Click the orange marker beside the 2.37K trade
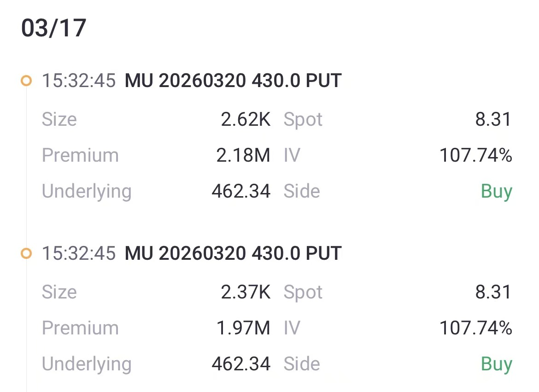This screenshot has height=392, width=539. pyautogui.click(x=26, y=253)
